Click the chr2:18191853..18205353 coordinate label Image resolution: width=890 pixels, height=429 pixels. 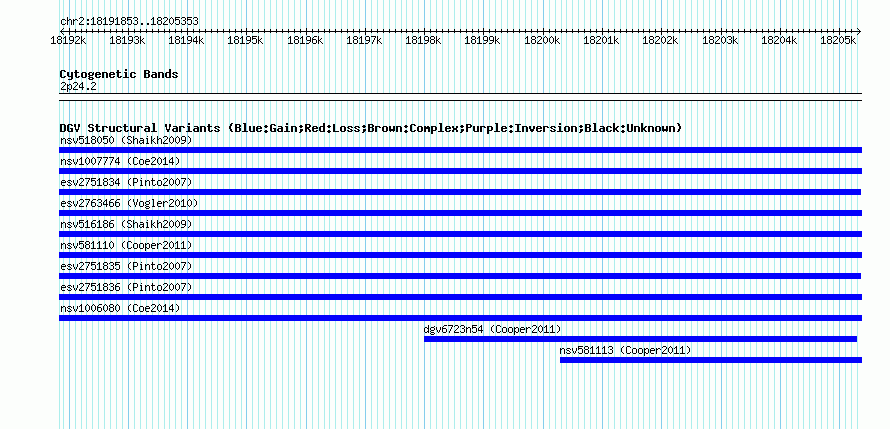pos(129,21)
